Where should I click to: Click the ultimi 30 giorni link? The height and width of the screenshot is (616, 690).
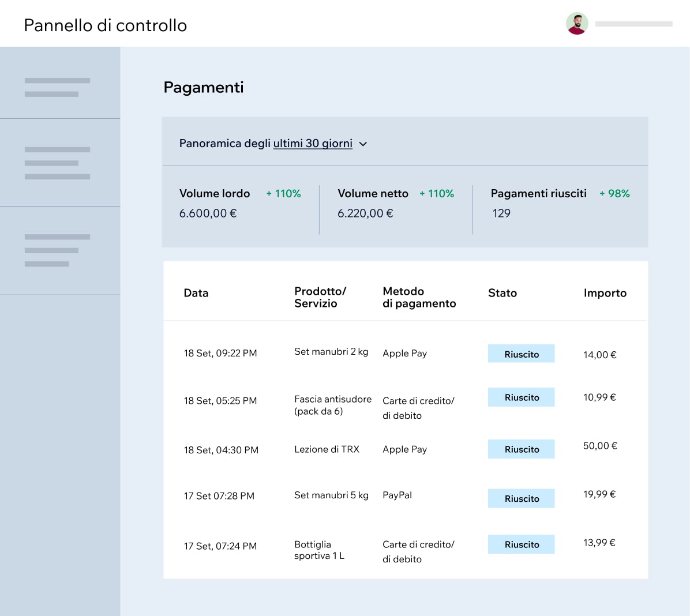click(x=313, y=143)
